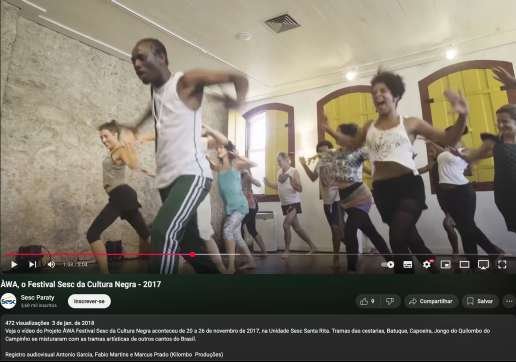Enter fullscreen mode
This screenshot has width=516, height=362.
point(502,264)
